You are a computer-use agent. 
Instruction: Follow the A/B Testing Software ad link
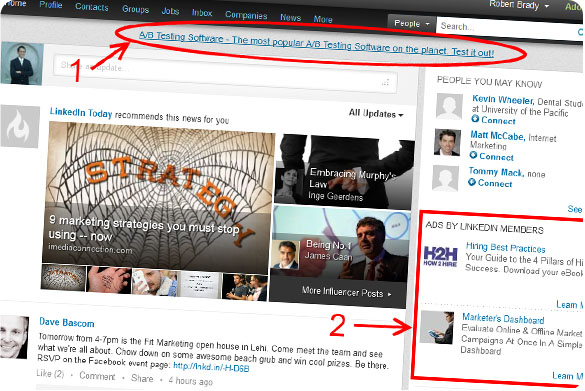(x=316, y=45)
